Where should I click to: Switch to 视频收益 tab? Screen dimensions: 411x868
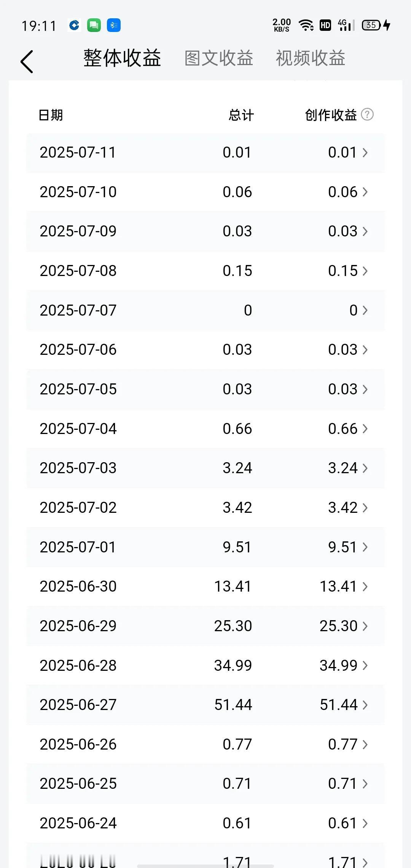pos(311,58)
